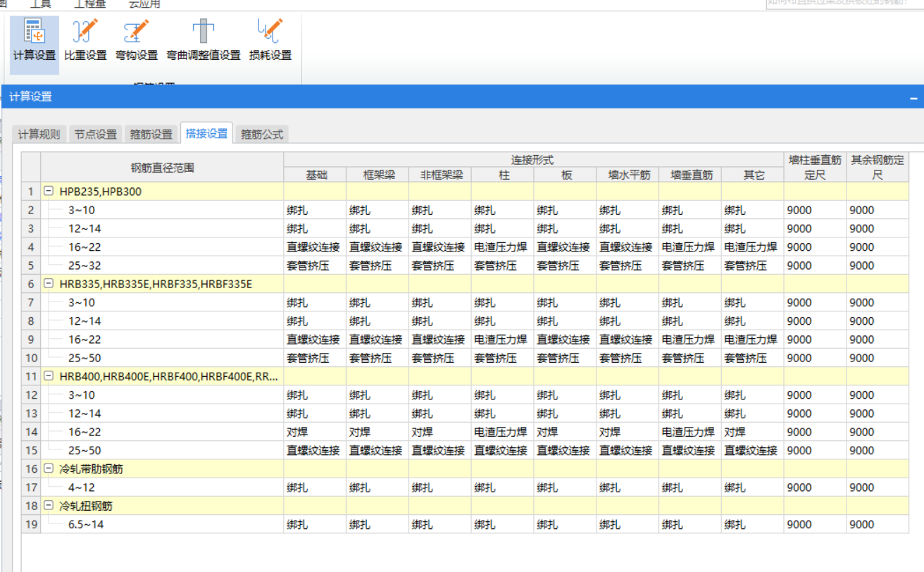Collapse the HRB335,HRB335E group
Image resolution: width=924 pixels, height=572 pixels.
point(49,284)
